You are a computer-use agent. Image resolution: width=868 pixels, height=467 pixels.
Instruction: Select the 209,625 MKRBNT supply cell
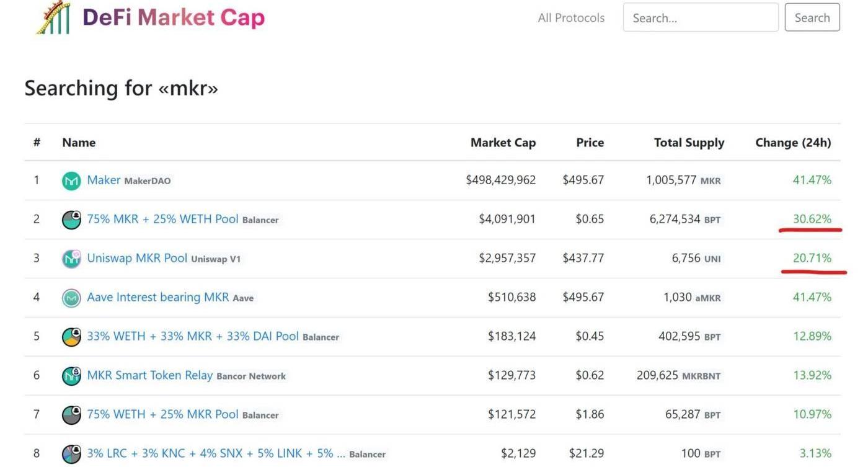pos(679,375)
